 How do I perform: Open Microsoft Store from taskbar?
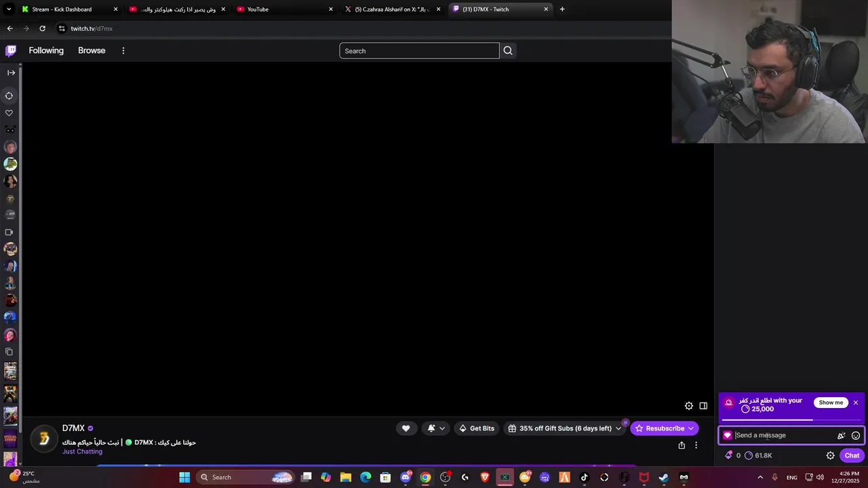tap(385, 477)
